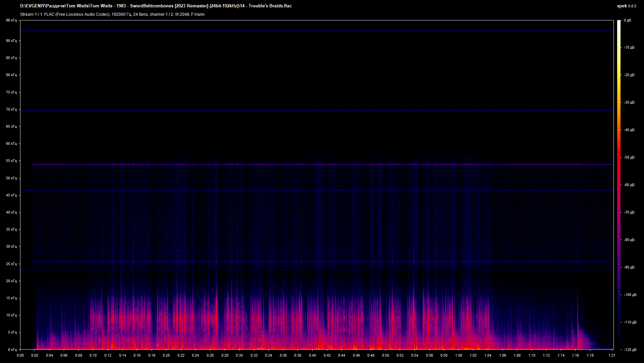
Task: Click the 1:10 time axis label
Action: 532,356
